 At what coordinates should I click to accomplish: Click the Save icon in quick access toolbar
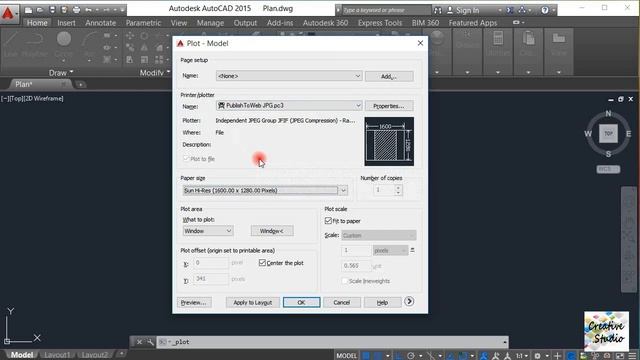coord(52,10)
